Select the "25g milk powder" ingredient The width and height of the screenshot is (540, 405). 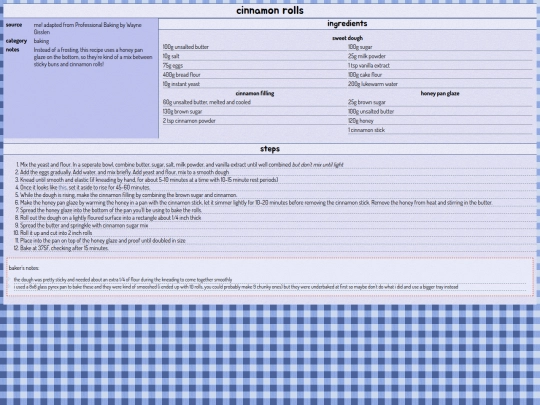click(x=367, y=56)
